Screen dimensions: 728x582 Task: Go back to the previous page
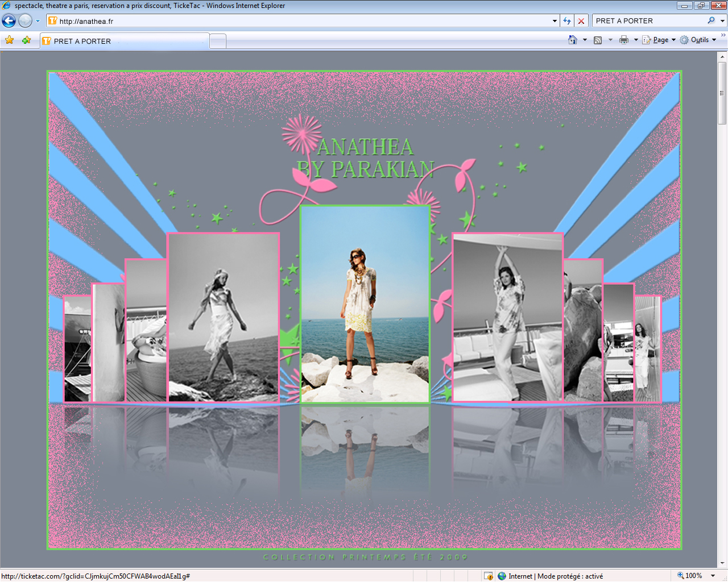click(9, 21)
